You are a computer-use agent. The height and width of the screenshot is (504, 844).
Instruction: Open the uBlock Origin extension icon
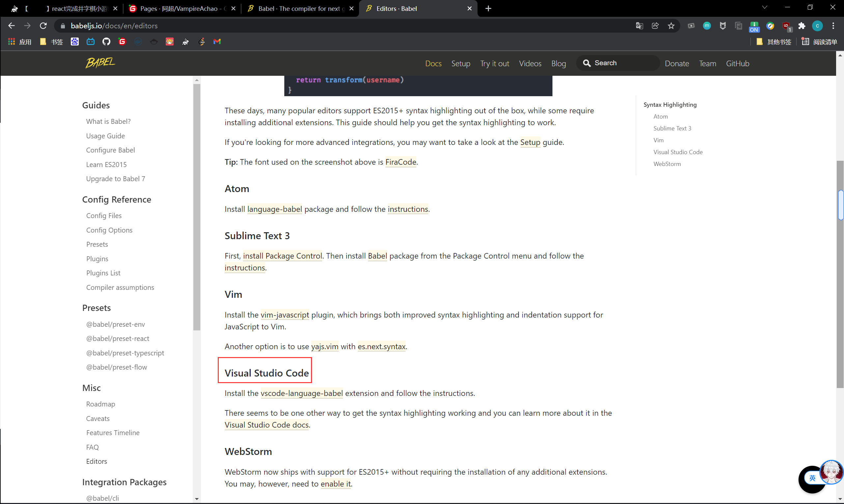point(786,26)
